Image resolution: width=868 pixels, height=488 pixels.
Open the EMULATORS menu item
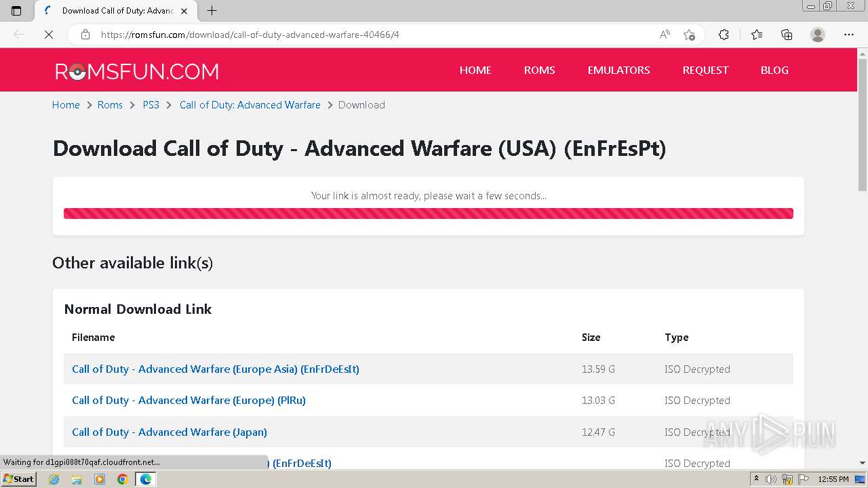(x=618, y=70)
